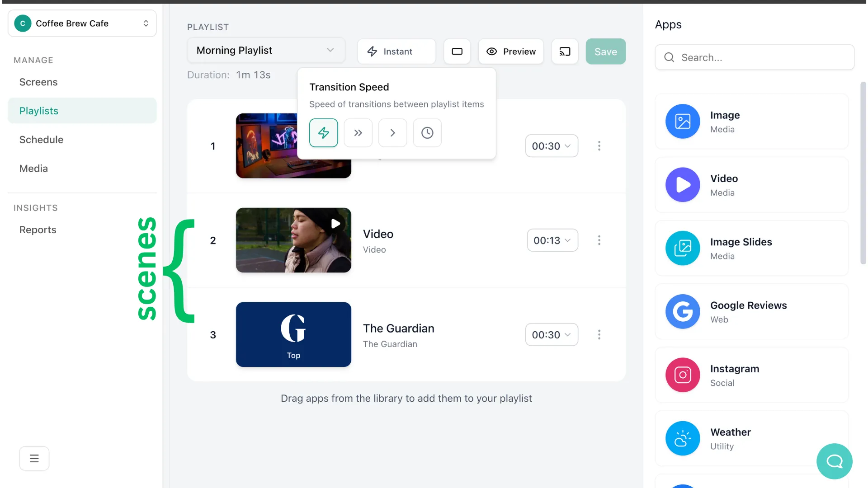Open more options for playlist item 1
Viewport: 868px width, 488px height.
pos(599,146)
